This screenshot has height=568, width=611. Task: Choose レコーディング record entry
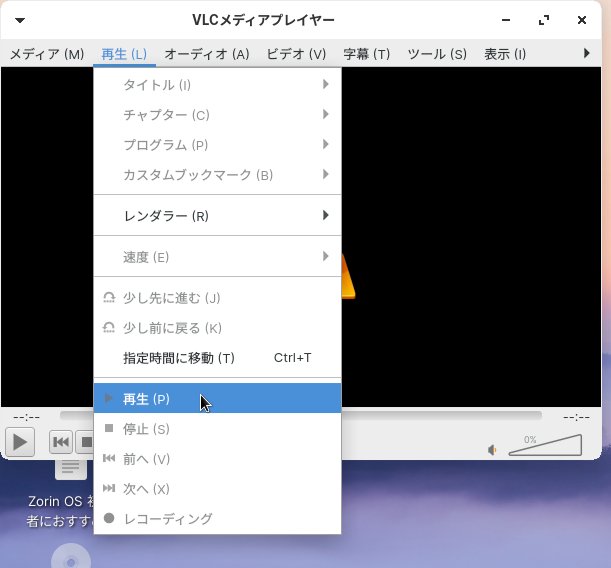pyautogui.click(x=217, y=519)
